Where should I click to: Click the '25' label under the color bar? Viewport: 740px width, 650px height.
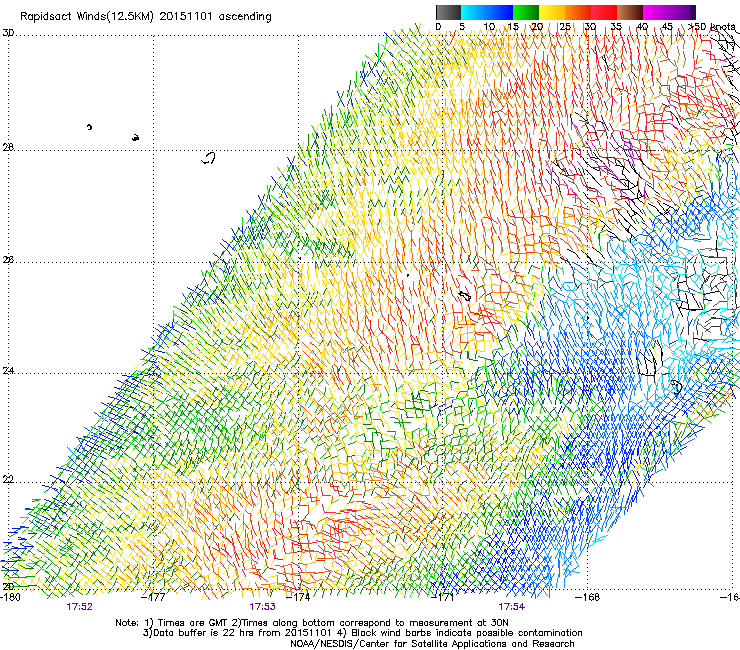click(565, 26)
